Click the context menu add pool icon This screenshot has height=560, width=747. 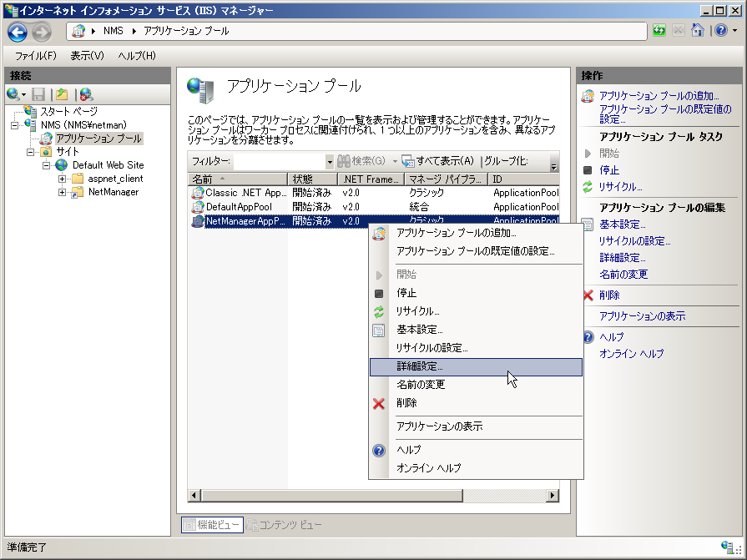[x=379, y=234]
